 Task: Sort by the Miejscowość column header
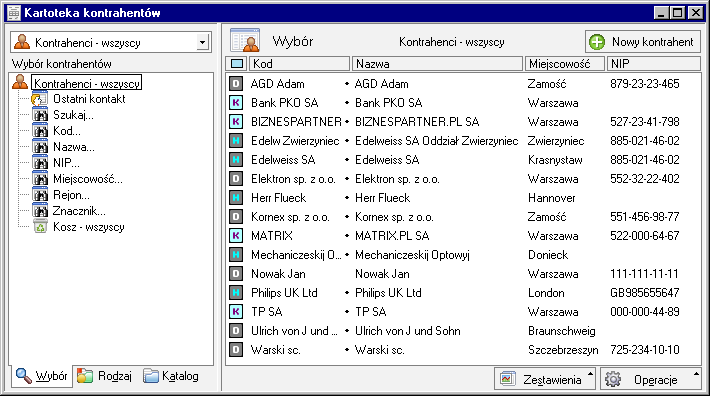tap(565, 64)
